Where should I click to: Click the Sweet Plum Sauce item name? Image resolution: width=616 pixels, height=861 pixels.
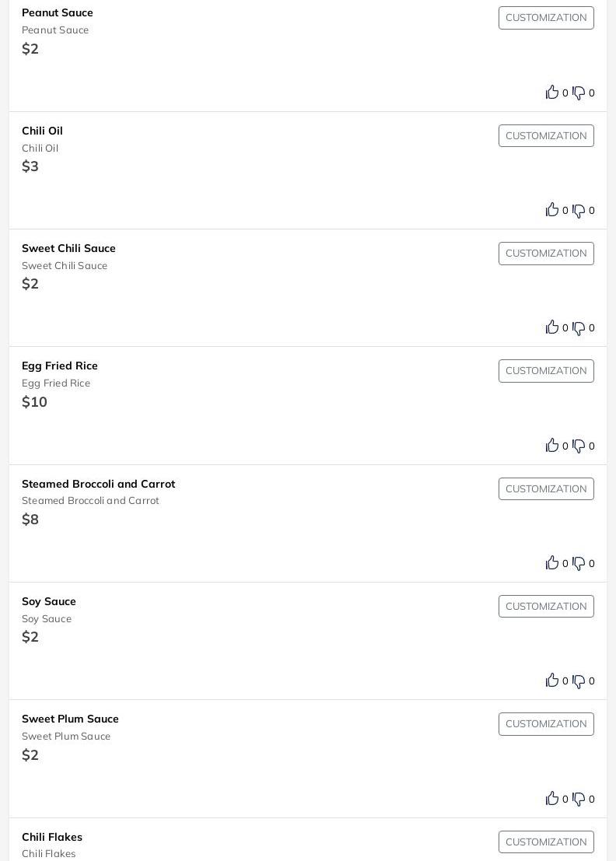(x=70, y=719)
